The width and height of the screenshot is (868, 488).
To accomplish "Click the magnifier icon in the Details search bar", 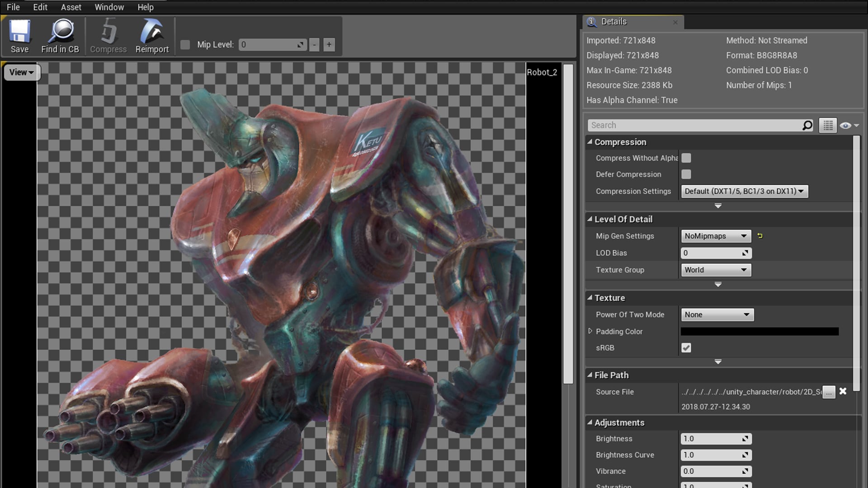I will pyautogui.click(x=807, y=125).
